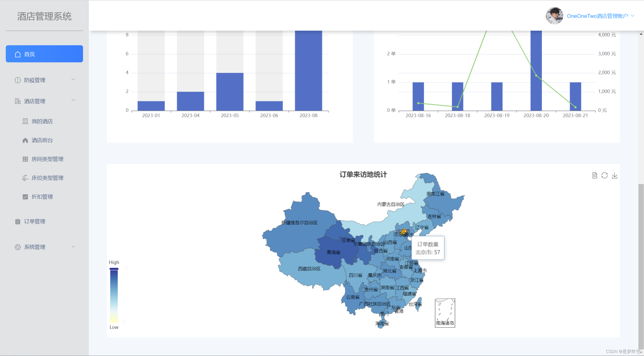Click the 2023-08-16 bar in daily chart

coord(418,96)
